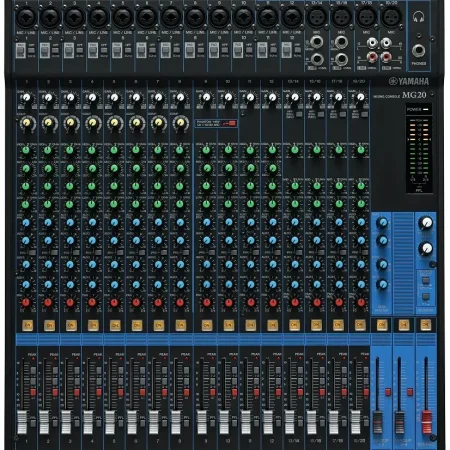Image resolution: width=450 pixels, height=450 pixels.
Task: Click the blue AUX4 knob on channel 11
Action: [251, 284]
